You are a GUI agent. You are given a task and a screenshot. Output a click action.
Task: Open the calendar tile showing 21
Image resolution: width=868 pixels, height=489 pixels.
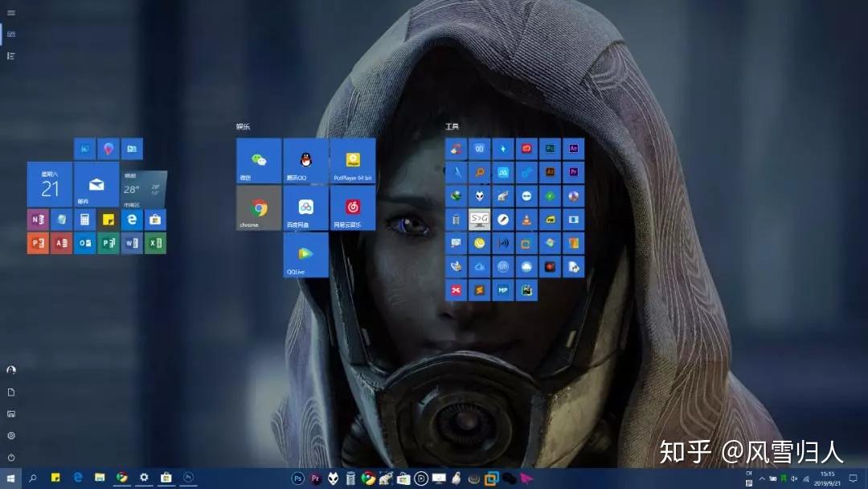coord(50,184)
